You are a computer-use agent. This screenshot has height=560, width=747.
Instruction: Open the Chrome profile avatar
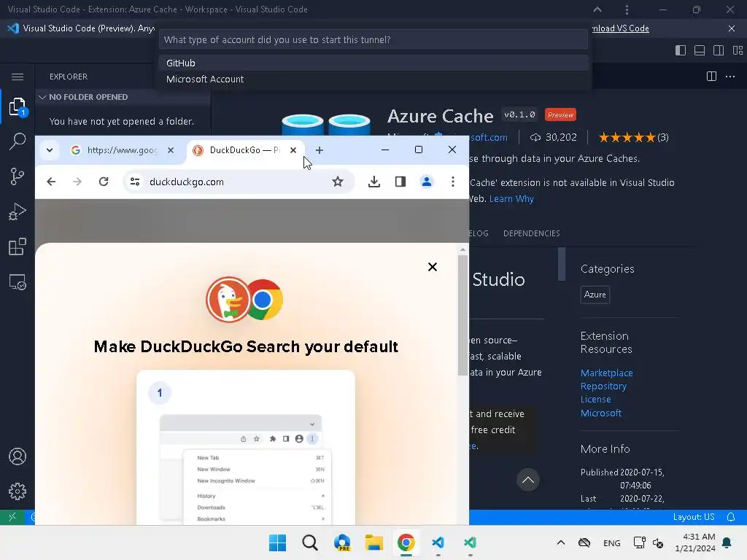point(426,182)
